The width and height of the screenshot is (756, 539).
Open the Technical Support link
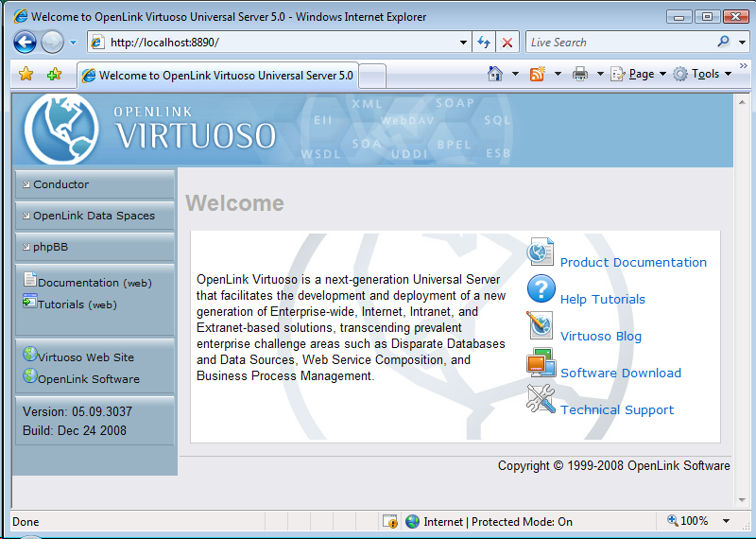point(617,410)
